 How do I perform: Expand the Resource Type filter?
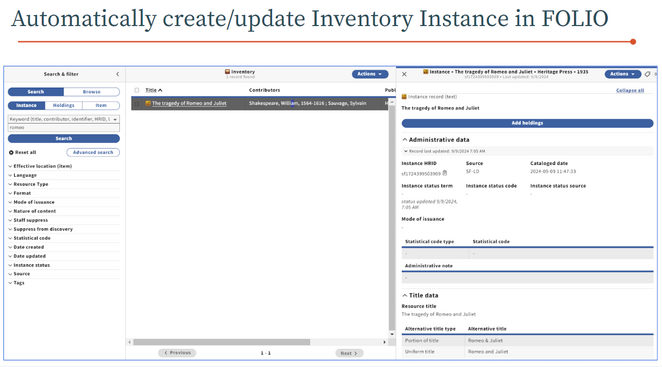28,184
